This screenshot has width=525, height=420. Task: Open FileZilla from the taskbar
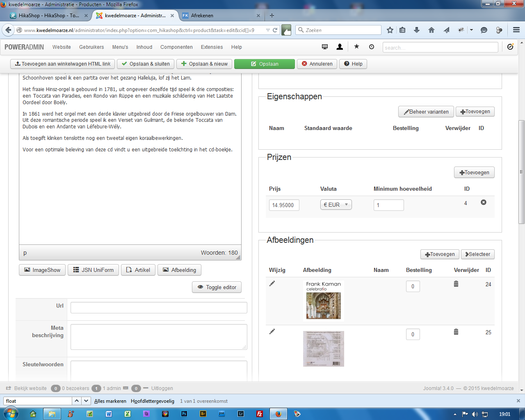click(x=260, y=414)
